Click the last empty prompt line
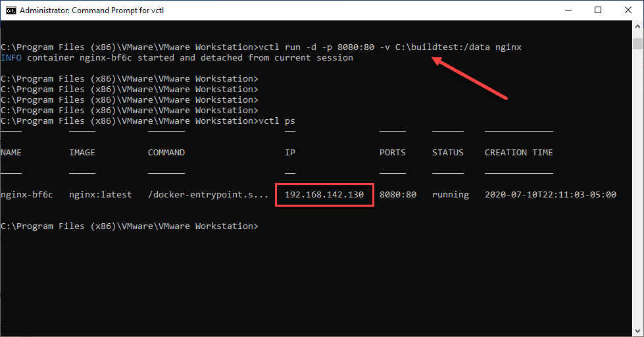 click(x=130, y=226)
